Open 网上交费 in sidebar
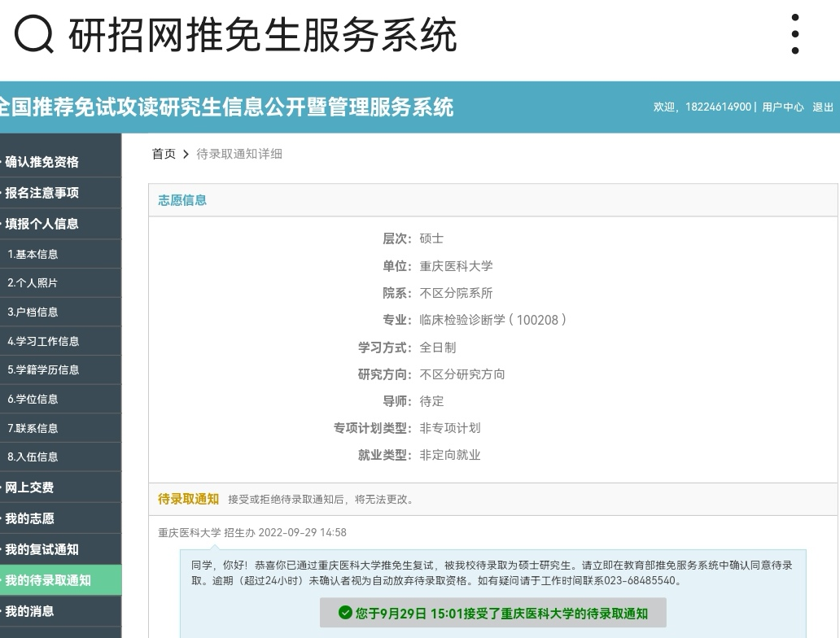Image resolution: width=840 pixels, height=638 pixels. pos(30,487)
